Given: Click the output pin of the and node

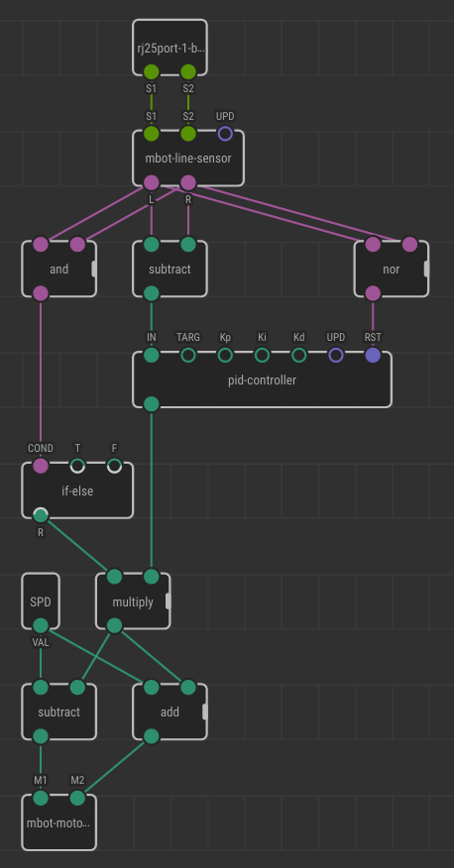Looking at the screenshot, I should (41, 293).
